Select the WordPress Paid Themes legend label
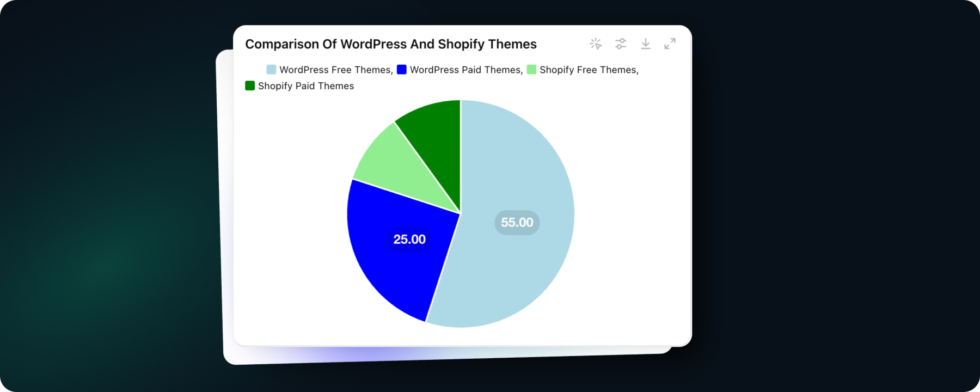Viewport: 980px width, 392px height. pos(465,70)
